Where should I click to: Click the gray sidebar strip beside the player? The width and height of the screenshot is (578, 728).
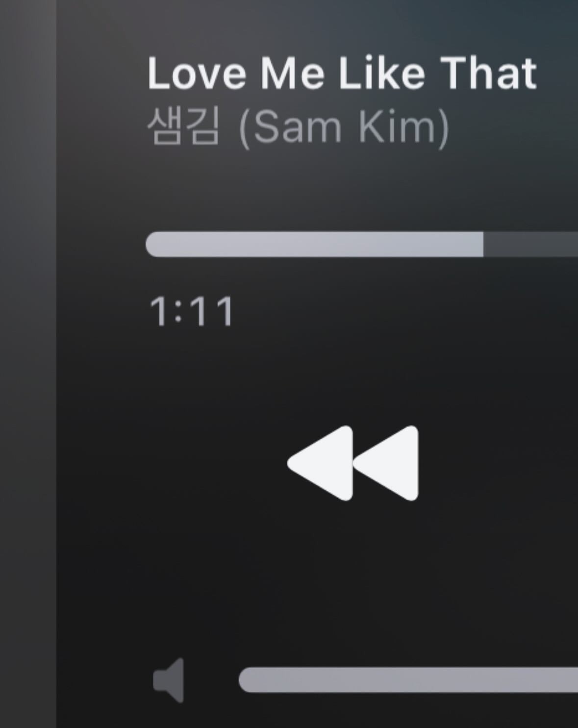coord(28,364)
